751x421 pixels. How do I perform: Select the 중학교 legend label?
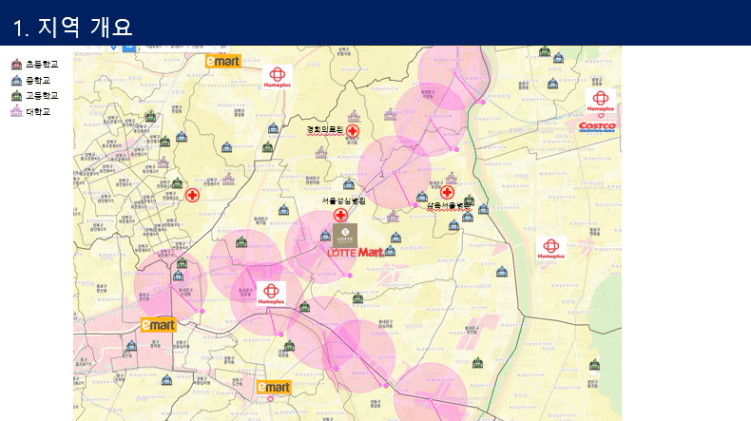pyautogui.click(x=38, y=80)
